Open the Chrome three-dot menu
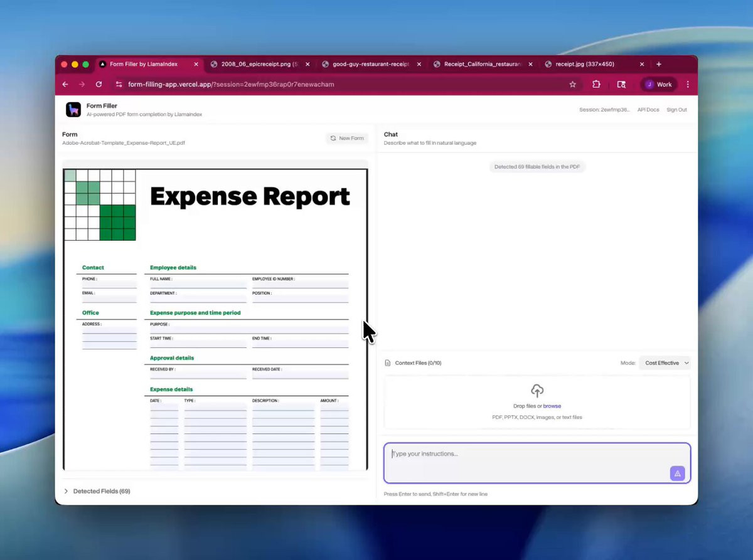Image resolution: width=753 pixels, height=560 pixels. point(688,84)
